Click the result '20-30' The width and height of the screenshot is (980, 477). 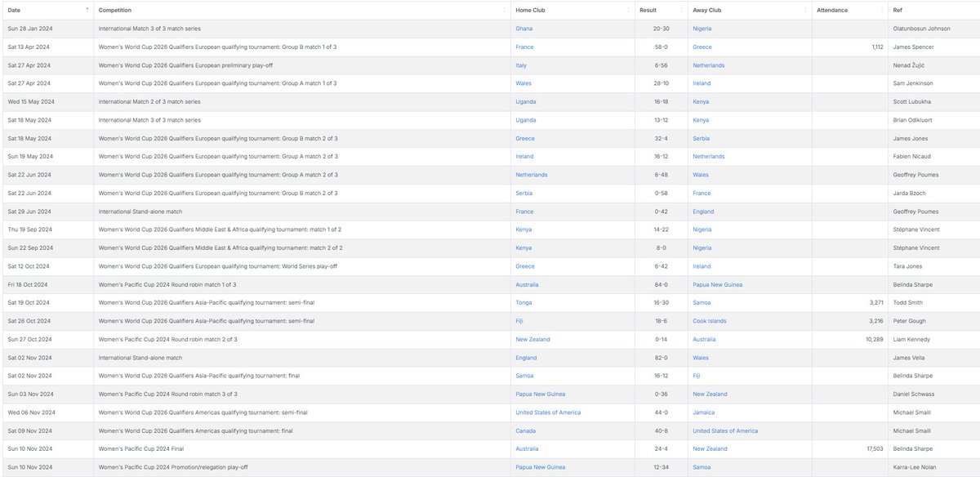pos(660,29)
